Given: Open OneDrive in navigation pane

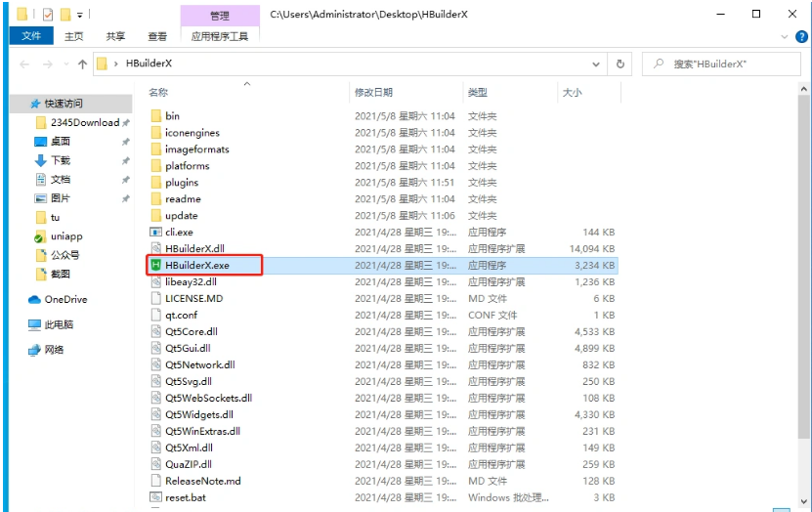Looking at the screenshot, I should click(65, 299).
